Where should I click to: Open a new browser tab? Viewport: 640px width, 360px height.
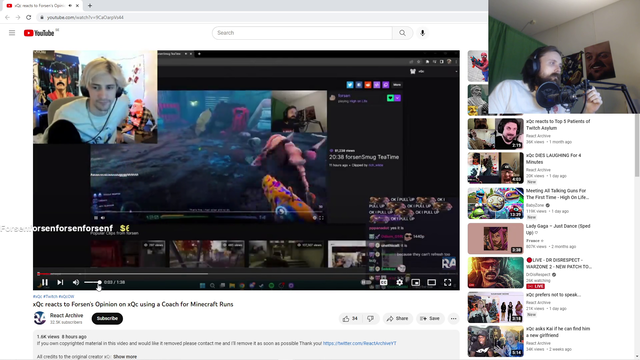point(90,6)
